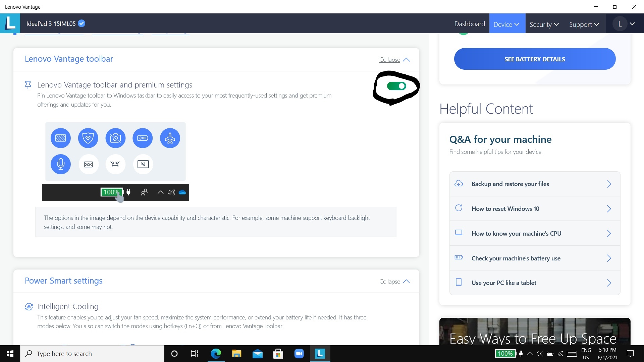Open How to know your machine's CPU
The image size is (644, 362).
point(535,233)
